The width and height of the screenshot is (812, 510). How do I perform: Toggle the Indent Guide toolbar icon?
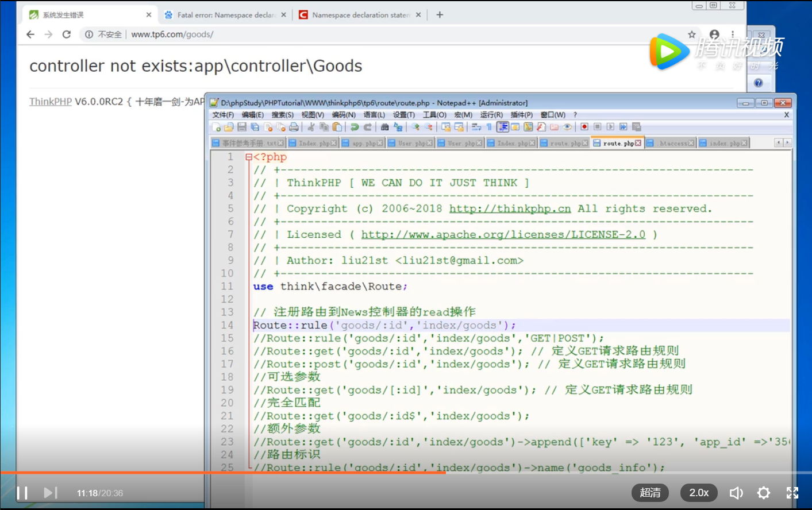(503, 127)
